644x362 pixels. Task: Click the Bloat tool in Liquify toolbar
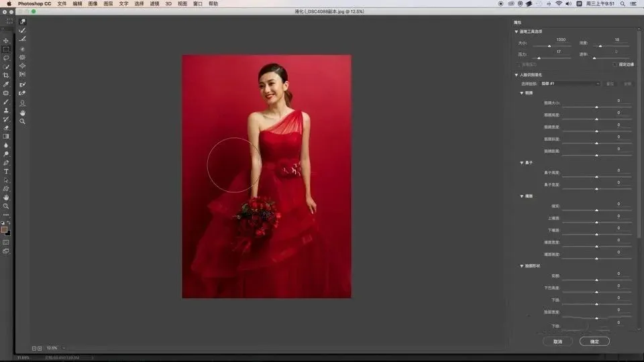pyautogui.click(x=23, y=66)
